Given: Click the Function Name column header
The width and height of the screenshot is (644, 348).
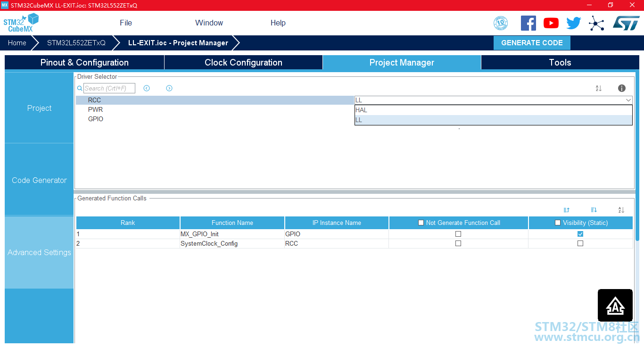Looking at the screenshot, I should [x=232, y=223].
